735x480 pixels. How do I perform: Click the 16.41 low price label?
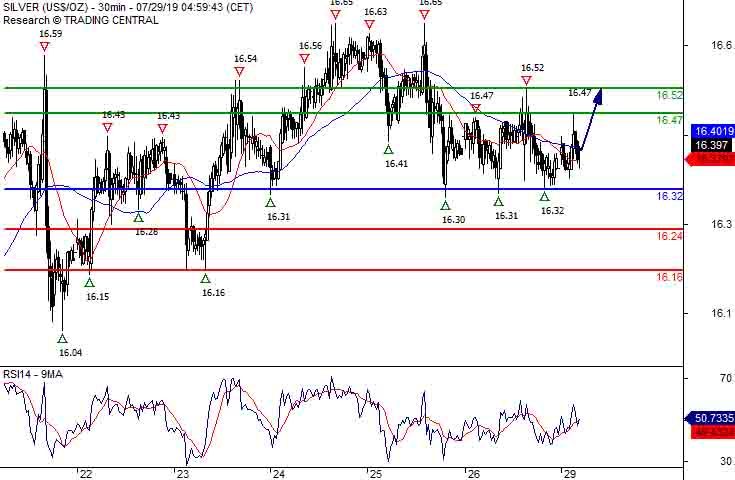point(397,164)
